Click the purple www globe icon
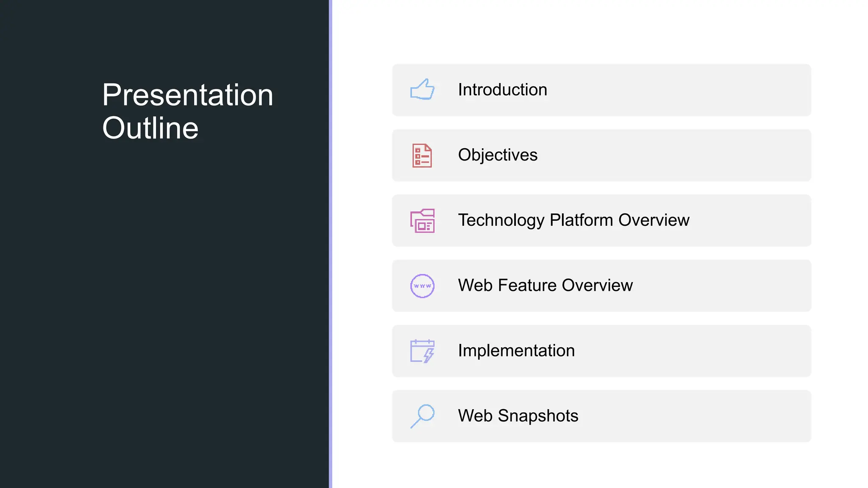The height and width of the screenshot is (488, 868). (422, 286)
